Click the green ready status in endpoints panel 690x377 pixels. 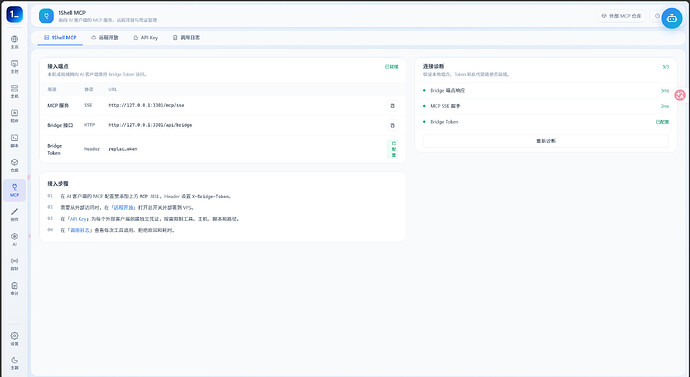coord(391,67)
